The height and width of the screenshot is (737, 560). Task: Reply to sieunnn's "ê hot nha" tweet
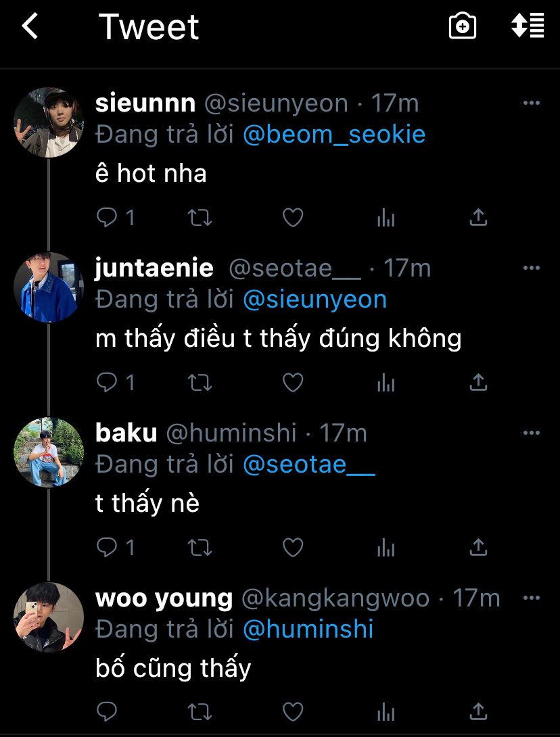(x=108, y=218)
